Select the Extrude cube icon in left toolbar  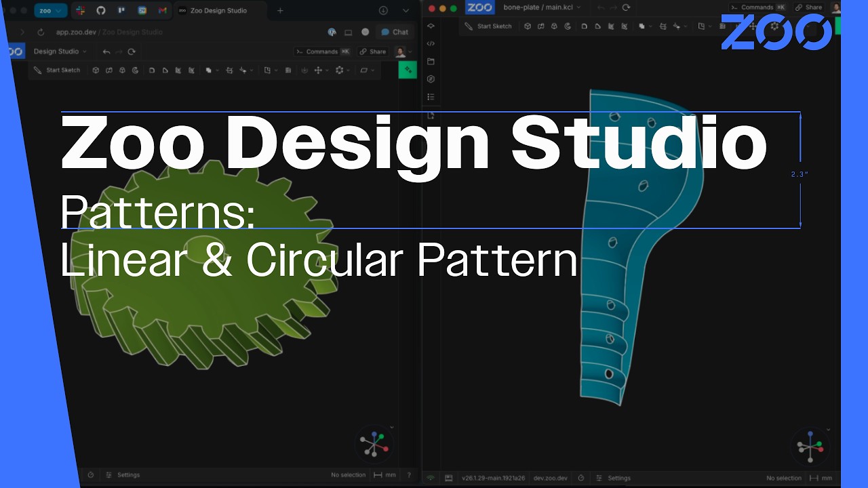click(96, 70)
